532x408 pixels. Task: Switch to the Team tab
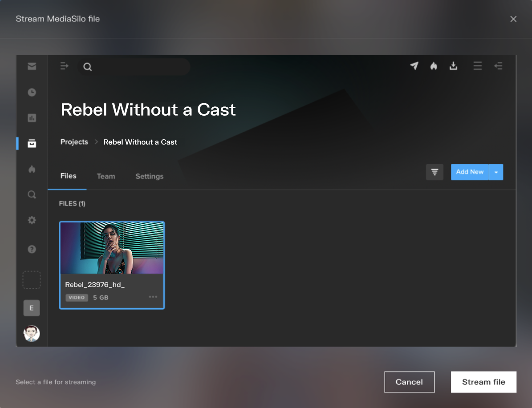pyautogui.click(x=106, y=176)
